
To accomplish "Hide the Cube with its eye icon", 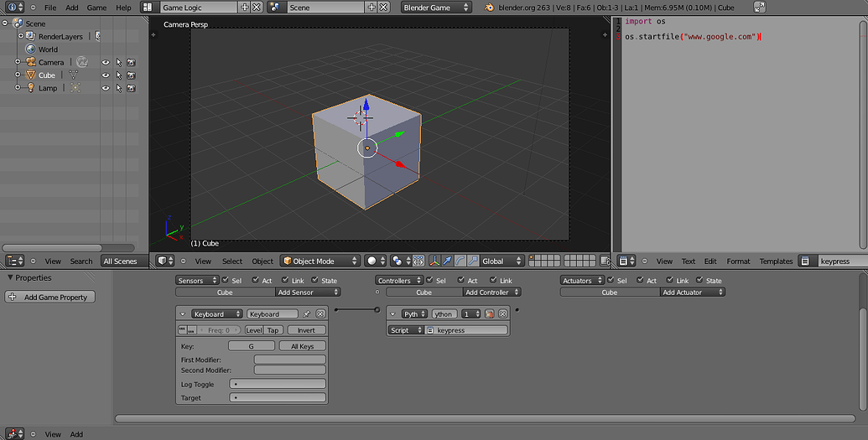I will click(105, 75).
